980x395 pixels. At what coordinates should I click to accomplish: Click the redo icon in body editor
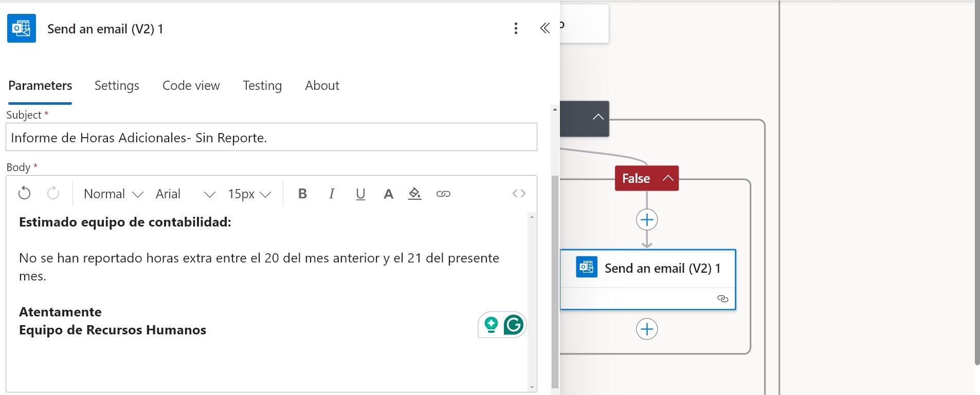point(53,194)
